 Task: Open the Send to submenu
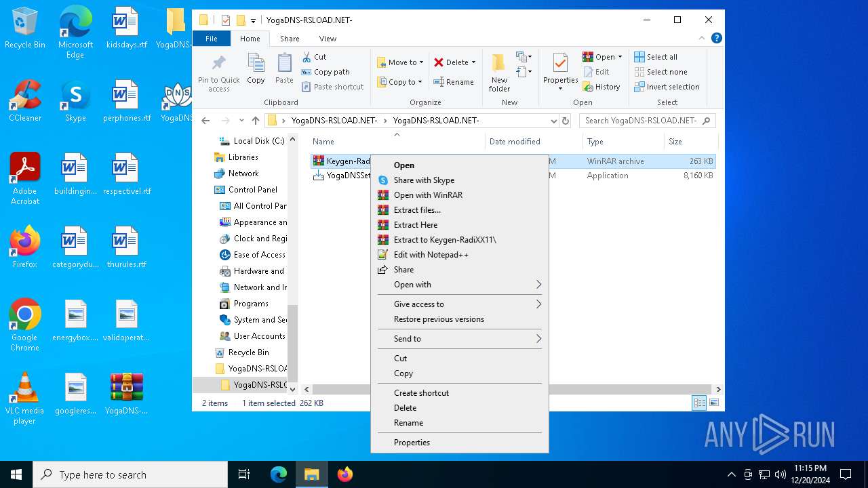point(460,339)
